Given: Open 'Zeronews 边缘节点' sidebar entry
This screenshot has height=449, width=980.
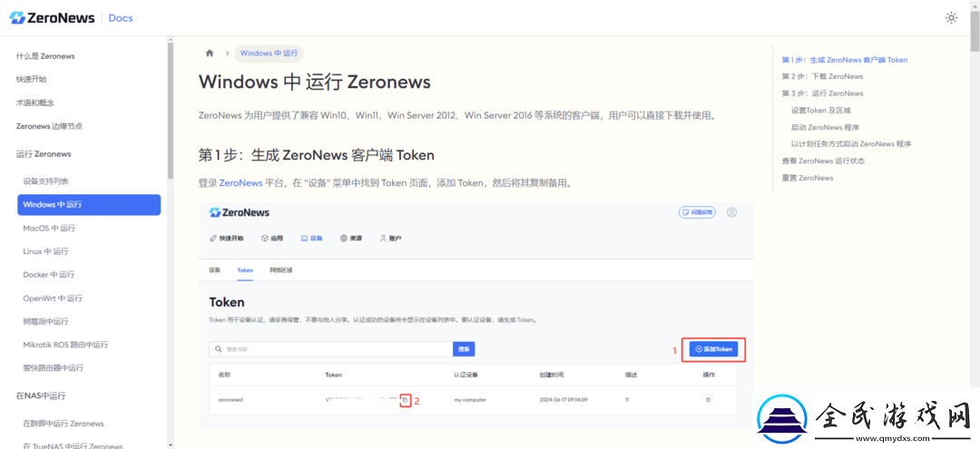Looking at the screenshot, I should 49,125.
